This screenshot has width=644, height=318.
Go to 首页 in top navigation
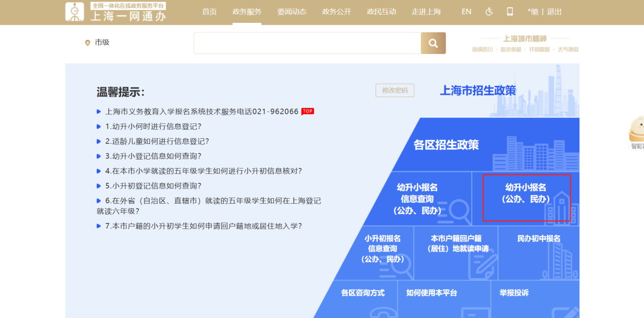click(x=209, y=12)
